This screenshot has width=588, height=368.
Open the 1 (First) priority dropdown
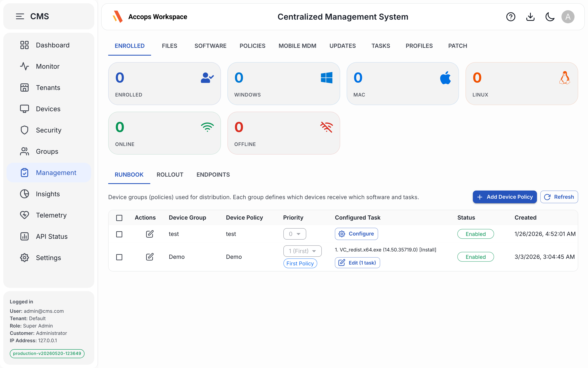tap(302, 251)
